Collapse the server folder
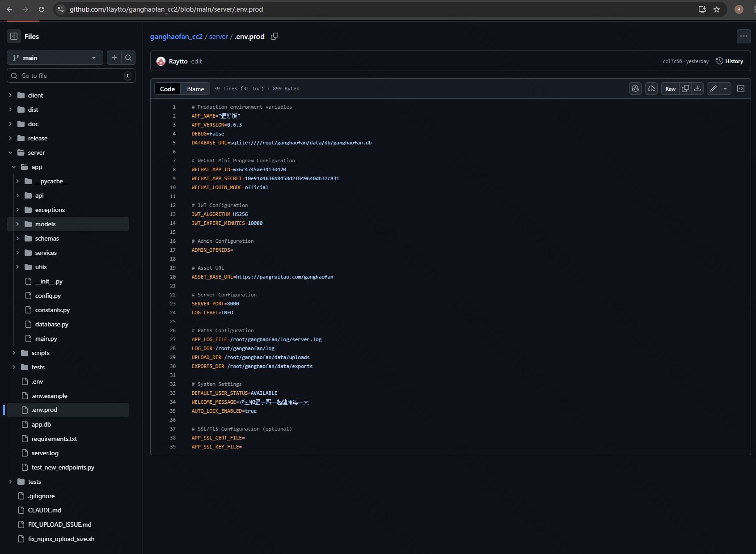Screen dimensions: 756x554 [10, 152]
